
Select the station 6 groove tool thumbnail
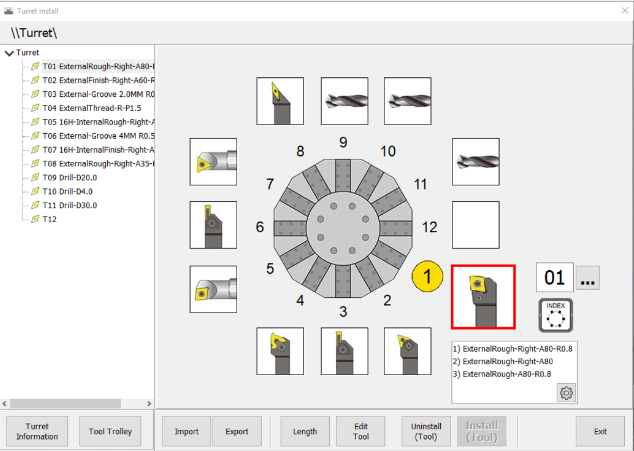pyautogui.click(x=213, y=225)
